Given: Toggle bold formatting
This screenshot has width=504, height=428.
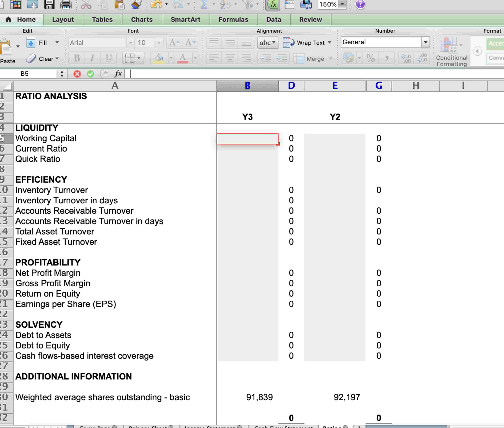Looking at the screenshot, I should click(77, 58).
